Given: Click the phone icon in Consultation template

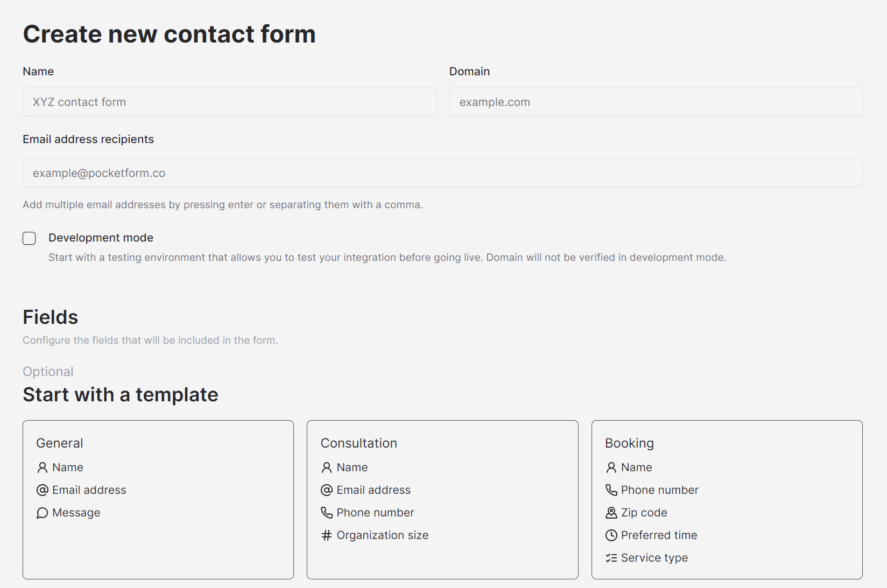Looking at the screenshot, I should [x=327, y=513].
